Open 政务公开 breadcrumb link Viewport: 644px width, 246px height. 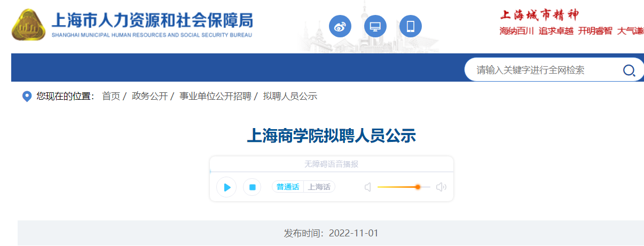pos(150,97)
